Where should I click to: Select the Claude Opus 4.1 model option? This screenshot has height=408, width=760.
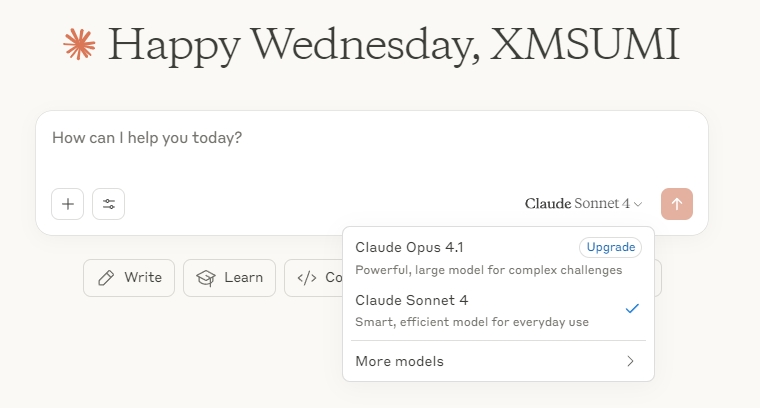[498, 258]
